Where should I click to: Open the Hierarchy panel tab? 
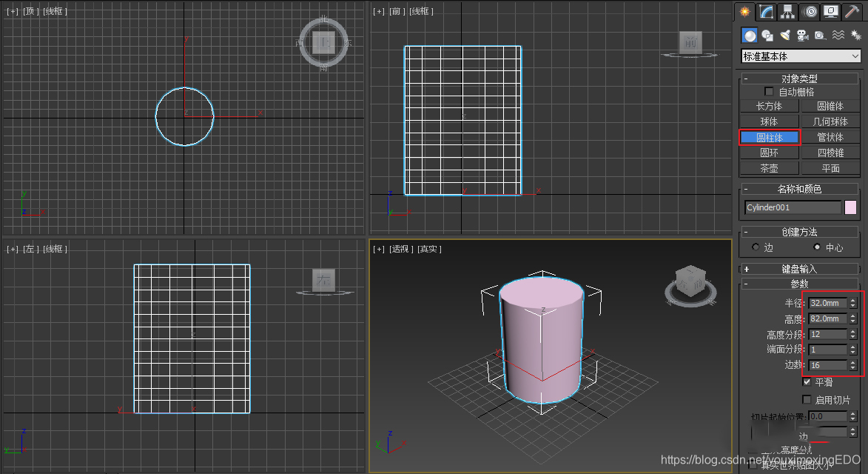(x=787, y=12)
